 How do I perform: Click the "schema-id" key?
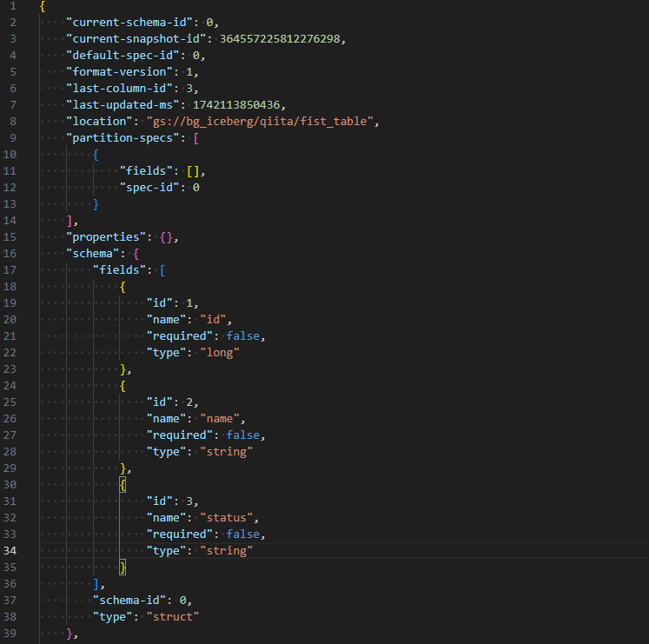[x=129, y=600]
